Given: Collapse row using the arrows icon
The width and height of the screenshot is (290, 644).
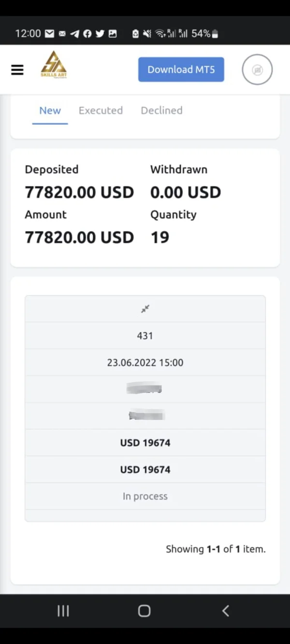Looking at the screenshot, I should (145, 309).
